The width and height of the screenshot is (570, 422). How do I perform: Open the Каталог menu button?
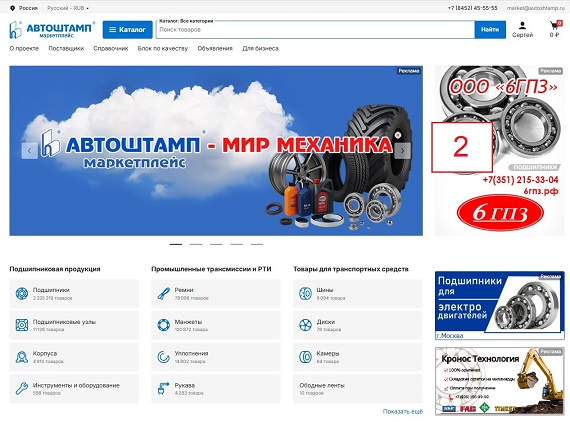pos(128,29)
